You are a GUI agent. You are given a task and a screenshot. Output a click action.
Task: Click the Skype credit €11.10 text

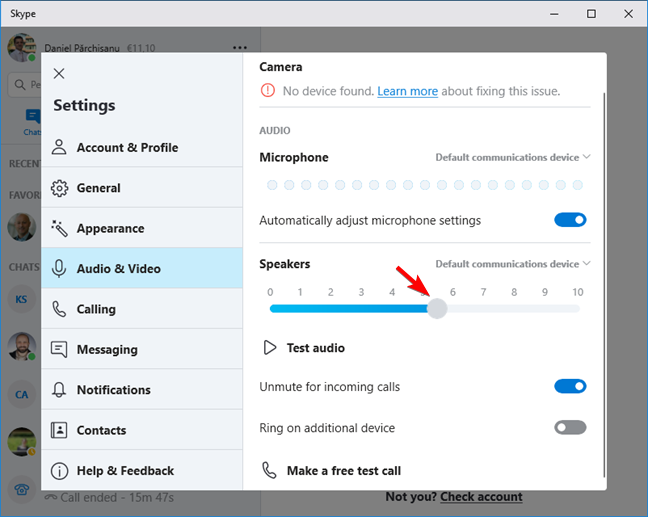click(x=141, y=48)
